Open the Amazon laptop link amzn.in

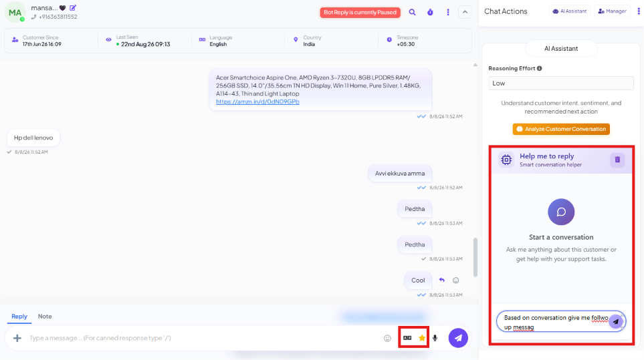click(x=257, y=102)
